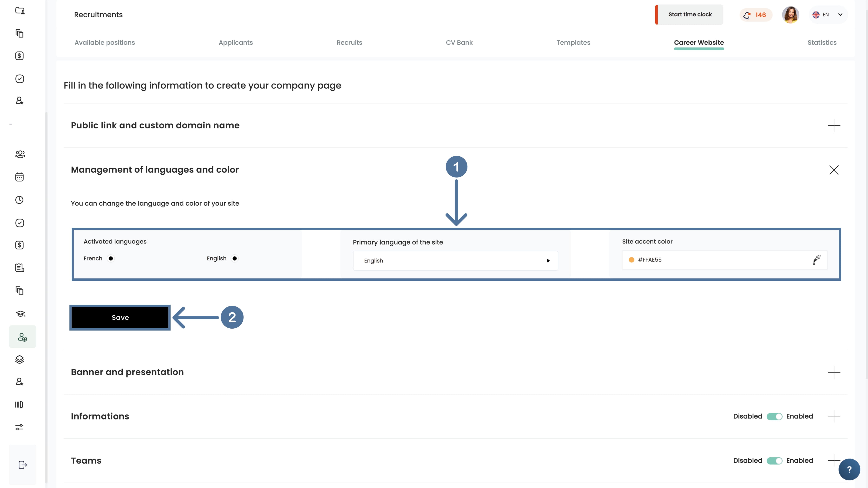Click the Start time clock button
This screenshot has width=868, height=488.
point(689,15)
